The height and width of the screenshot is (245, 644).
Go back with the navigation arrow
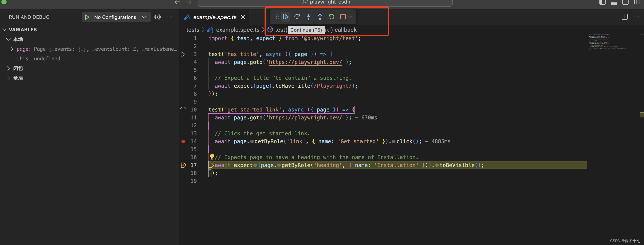point(177,2)
